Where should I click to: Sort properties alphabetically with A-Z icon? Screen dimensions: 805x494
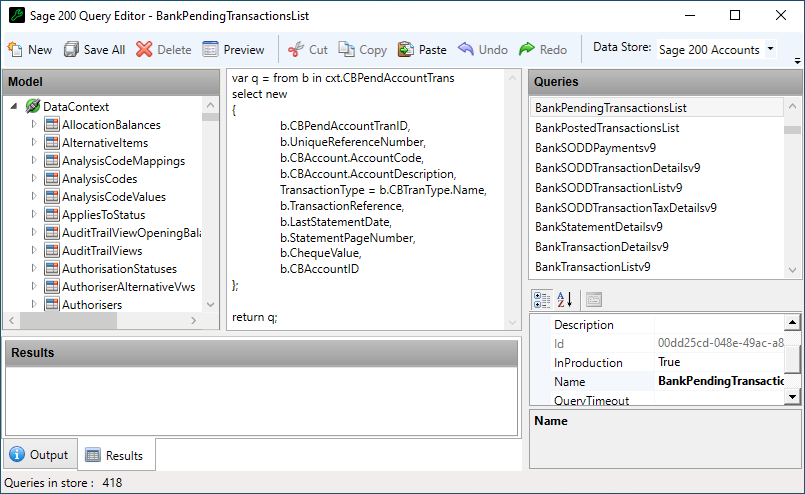(x=564, y=299)
